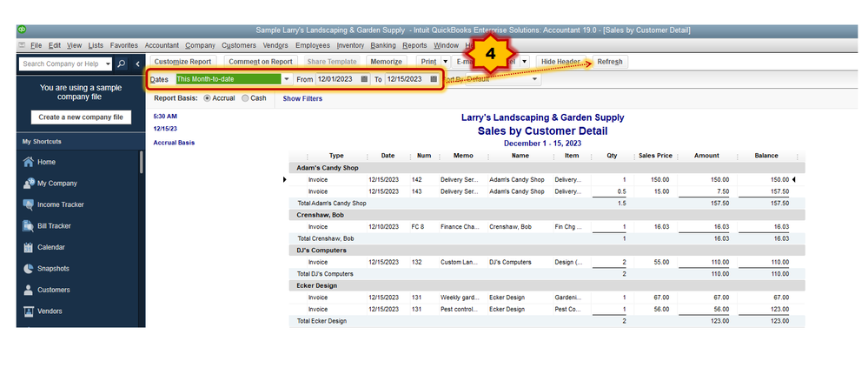868x368 pixels.
Task: Click the Weekly gard... memo cell
Action: pos(460,298)
